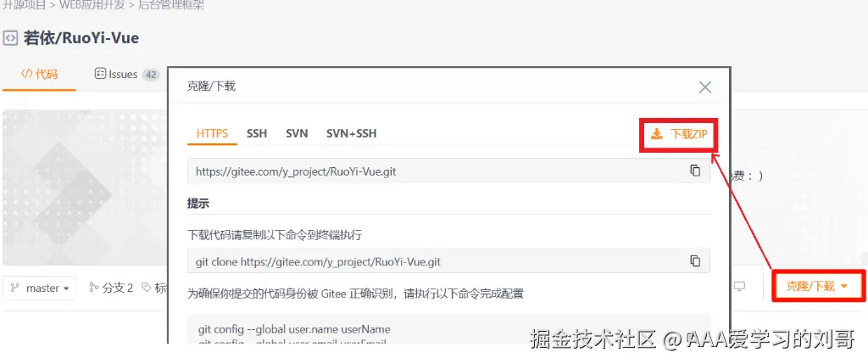Click the git config user.name command text
The image size is (868, 364).
pyautogui.click(x=294, y=330)
